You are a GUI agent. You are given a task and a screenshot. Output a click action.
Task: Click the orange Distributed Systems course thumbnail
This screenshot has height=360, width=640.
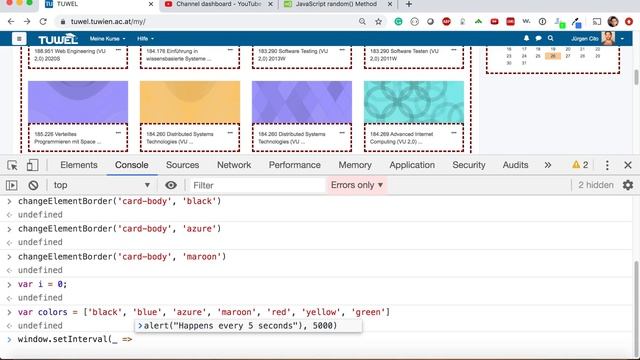pyautogui.click(x=190, y=102)
